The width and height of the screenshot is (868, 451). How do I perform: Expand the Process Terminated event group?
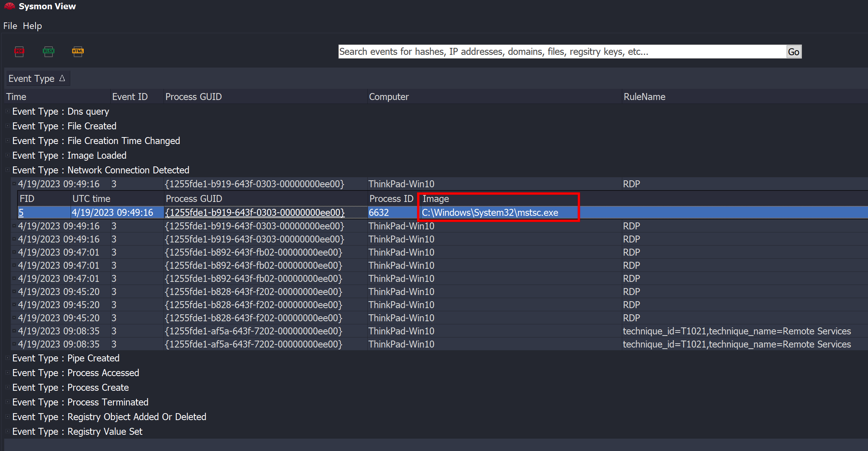7,402
